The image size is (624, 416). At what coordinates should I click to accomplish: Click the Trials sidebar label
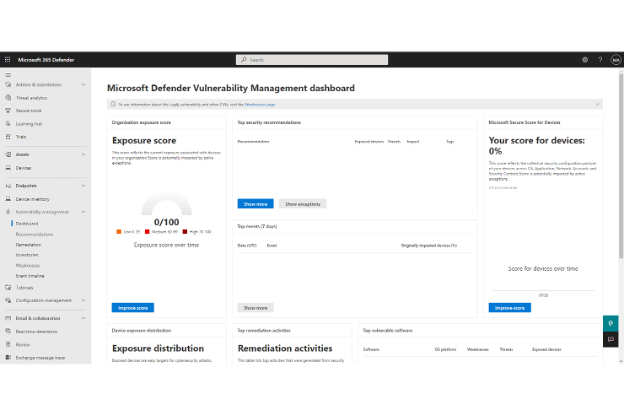click(21, 137)
